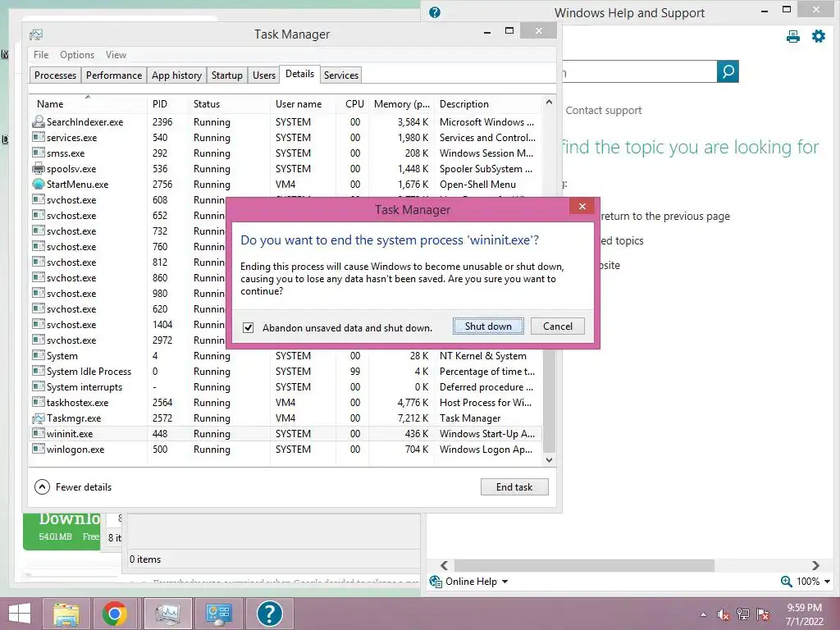
Task: Select the taskhostex.exe process icon
Action: (x=38, y=402)
